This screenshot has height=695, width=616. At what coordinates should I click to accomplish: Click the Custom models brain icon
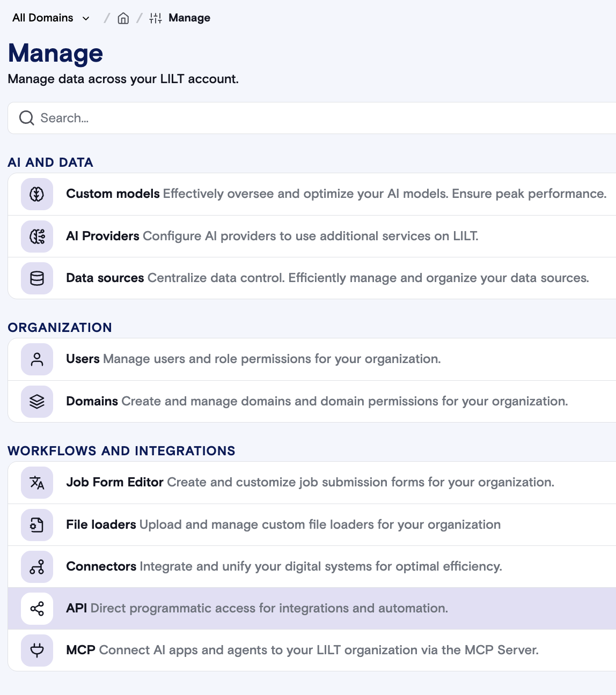[x=37, y=194]
